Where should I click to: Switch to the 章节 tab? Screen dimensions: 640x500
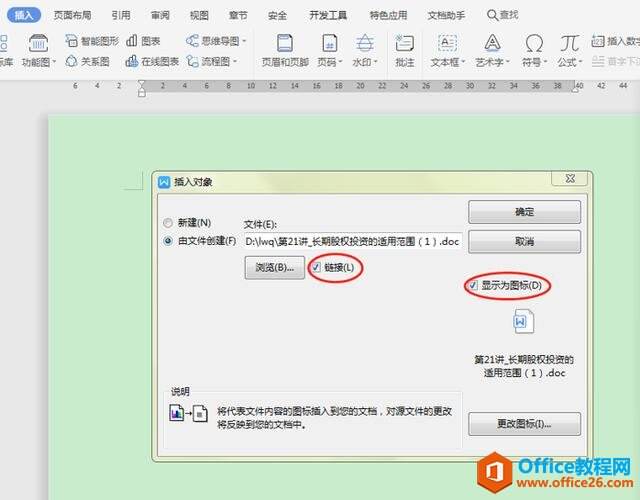point(238,16)
